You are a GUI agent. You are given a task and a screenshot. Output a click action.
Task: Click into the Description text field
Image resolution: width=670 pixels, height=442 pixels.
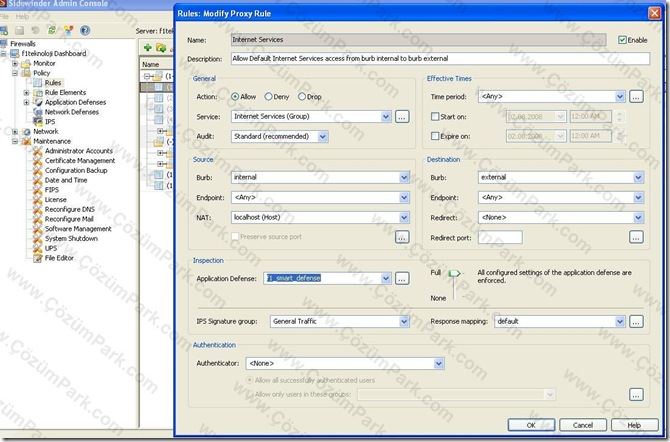tap(440, 59)
